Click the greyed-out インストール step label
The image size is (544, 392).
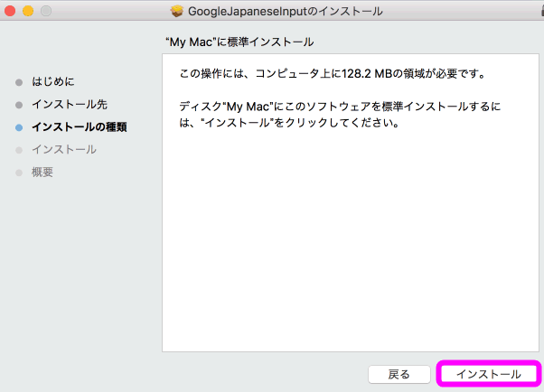tap(63, 150)
